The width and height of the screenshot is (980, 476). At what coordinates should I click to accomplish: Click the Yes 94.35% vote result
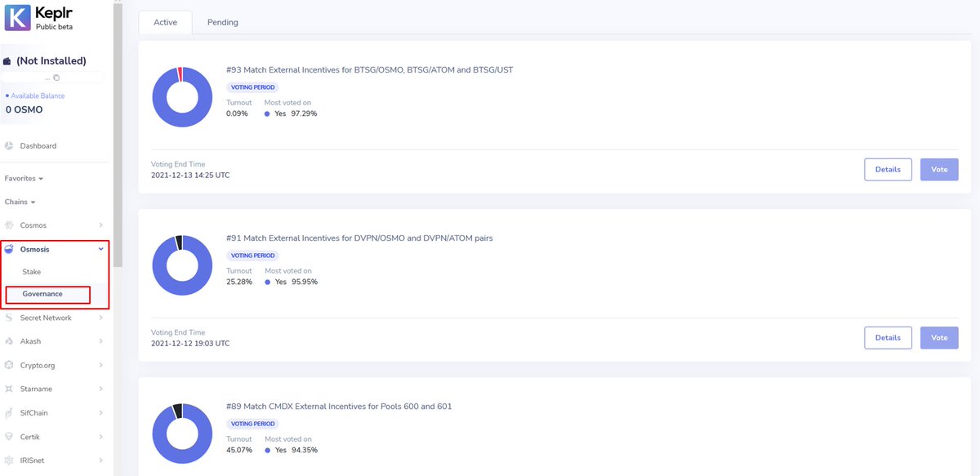tap(291, 450)
